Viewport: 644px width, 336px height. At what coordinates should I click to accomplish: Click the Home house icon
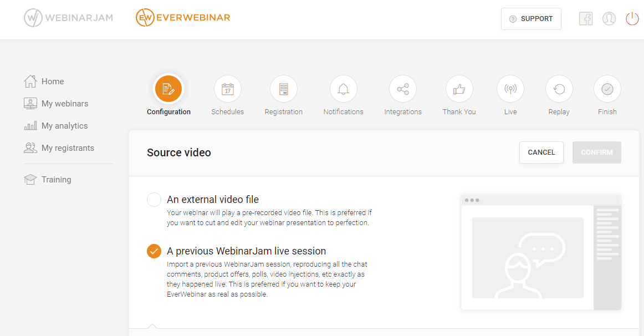[30, 81]
